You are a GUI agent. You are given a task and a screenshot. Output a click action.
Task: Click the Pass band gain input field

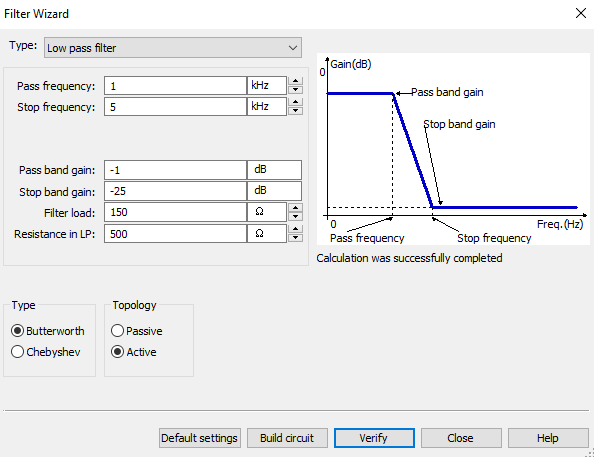(x=175, y=170)
